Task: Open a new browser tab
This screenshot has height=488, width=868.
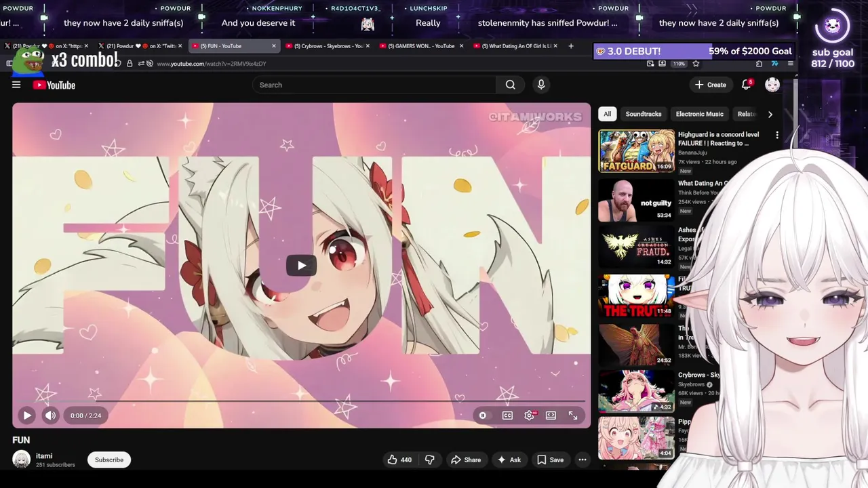Action: click(x=571, y=46)
